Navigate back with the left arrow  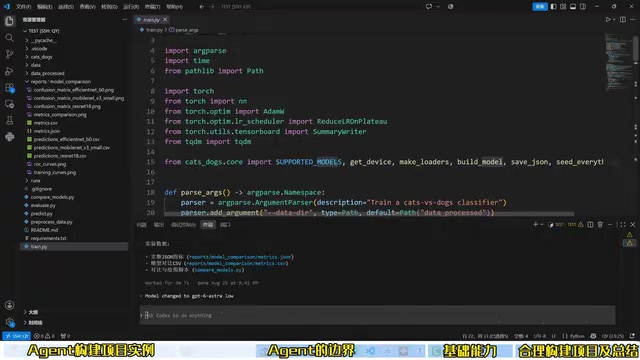tap(202, 7)
